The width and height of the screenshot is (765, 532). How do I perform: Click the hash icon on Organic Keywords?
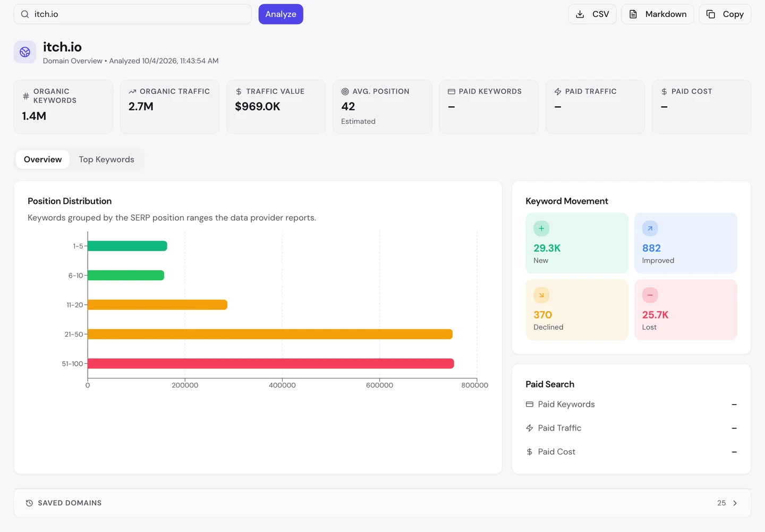coord(26,96)
